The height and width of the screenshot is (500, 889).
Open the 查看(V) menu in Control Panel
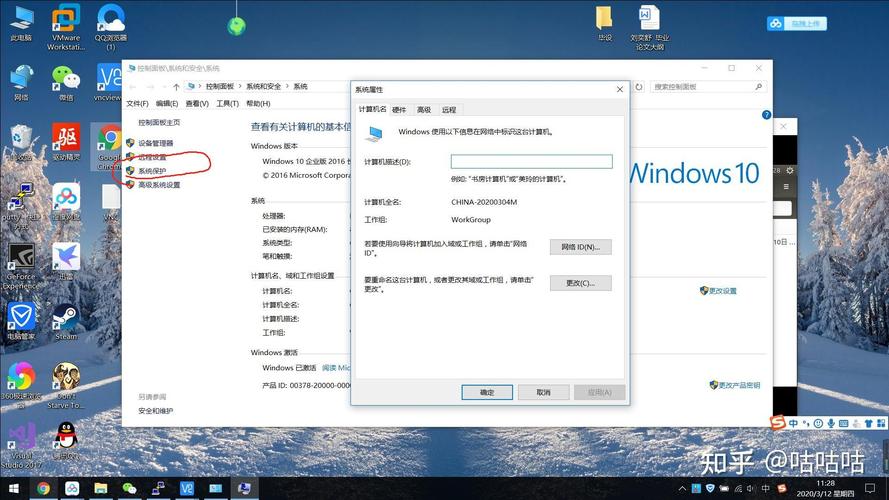(197, 104)
